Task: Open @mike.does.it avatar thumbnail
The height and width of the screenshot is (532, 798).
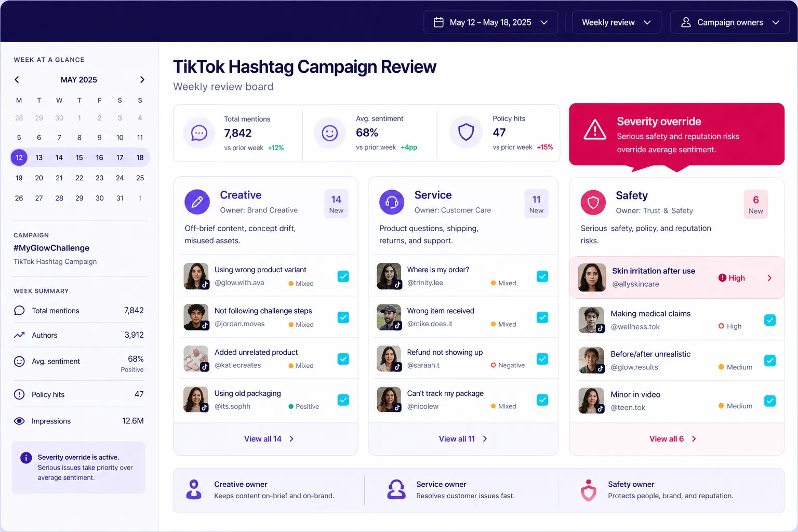Action: pos(389,317)
